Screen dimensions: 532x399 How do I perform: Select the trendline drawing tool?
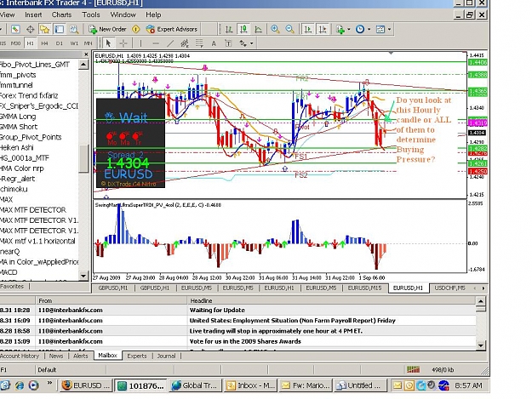tap(170, 43)
